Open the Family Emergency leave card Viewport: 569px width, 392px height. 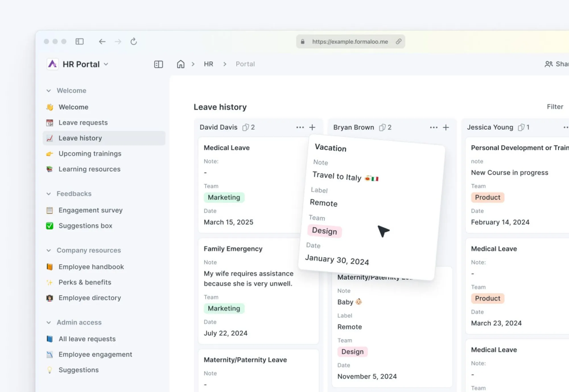coord(233,249)
